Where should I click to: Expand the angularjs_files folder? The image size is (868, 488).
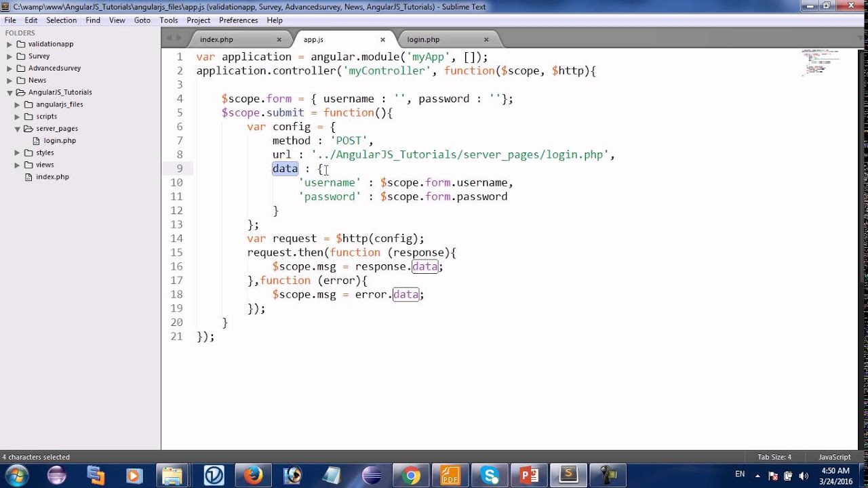pyautogui.click(x=18, y=104)
